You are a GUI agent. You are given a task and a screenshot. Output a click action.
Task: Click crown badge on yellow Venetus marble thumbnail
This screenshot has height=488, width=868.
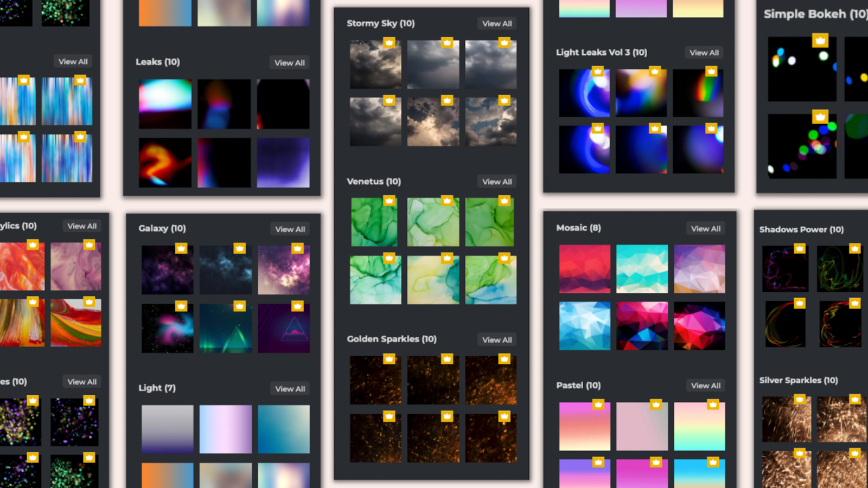pos(447,258)
